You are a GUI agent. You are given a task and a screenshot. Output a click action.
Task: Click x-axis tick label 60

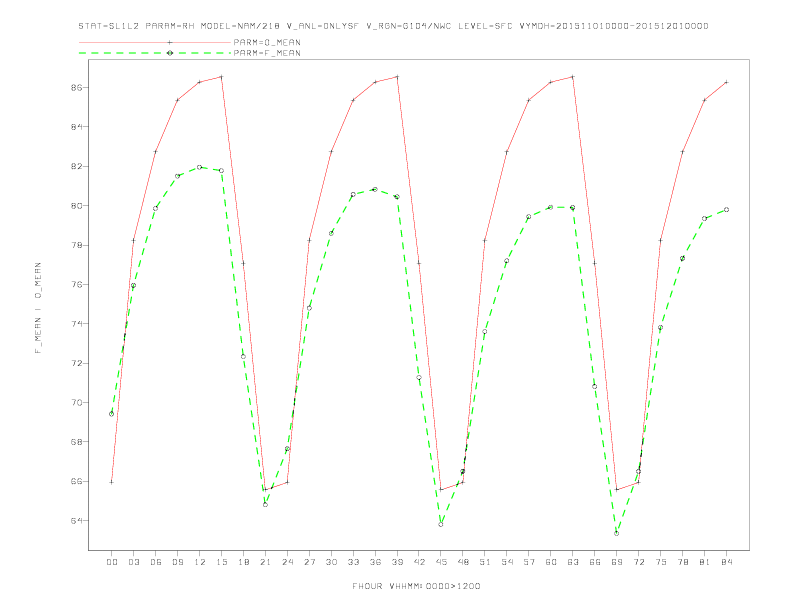click(551, 562)
